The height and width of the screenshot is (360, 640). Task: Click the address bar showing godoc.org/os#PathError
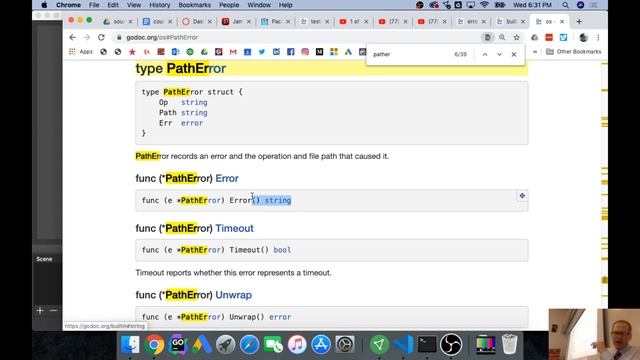point(298,37)
